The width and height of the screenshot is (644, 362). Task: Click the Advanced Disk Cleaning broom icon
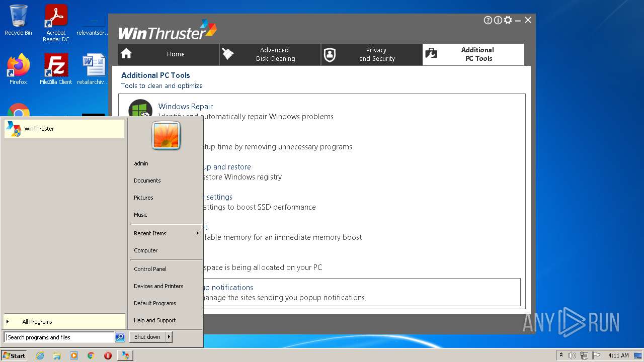point(228,54)
